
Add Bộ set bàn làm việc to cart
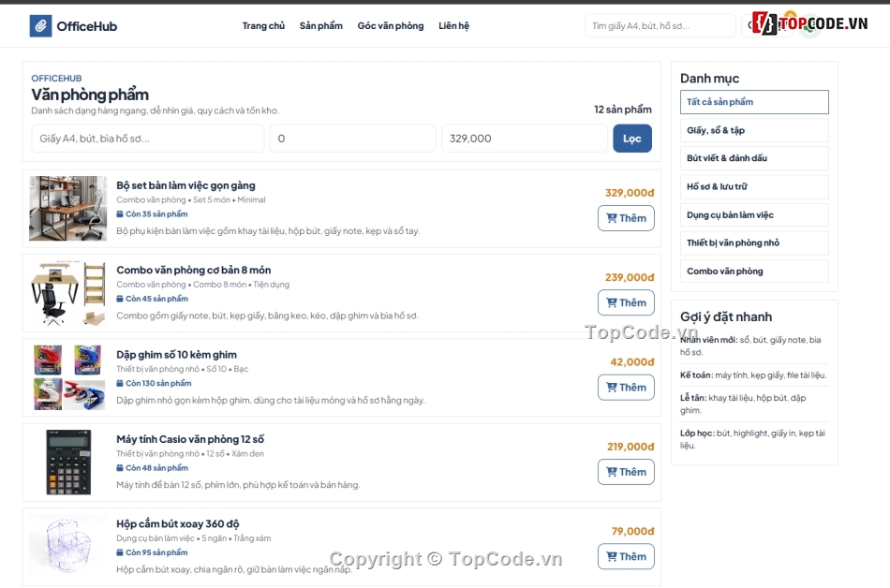pyautogui.click(x=626, y=218)
